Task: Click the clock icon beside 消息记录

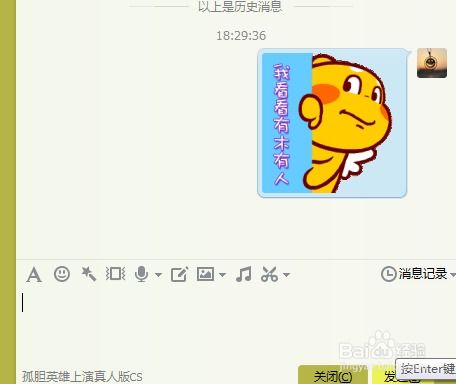Action: (x=389, y=274)
